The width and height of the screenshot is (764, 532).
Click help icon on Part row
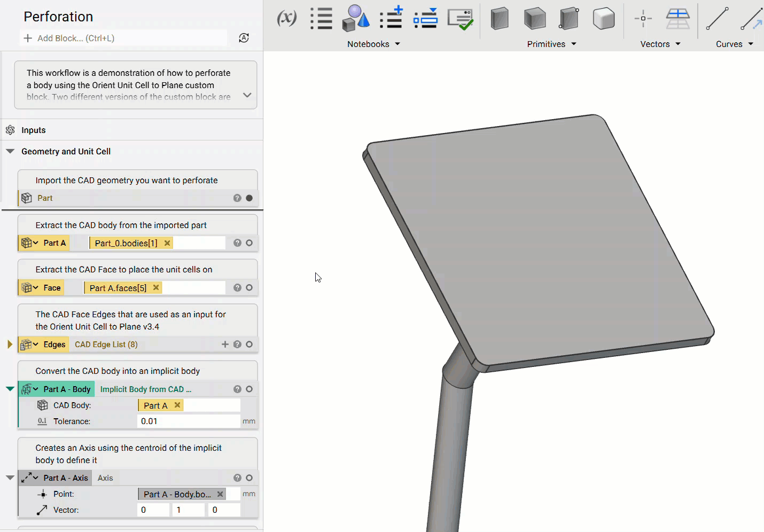click(237, 198)
